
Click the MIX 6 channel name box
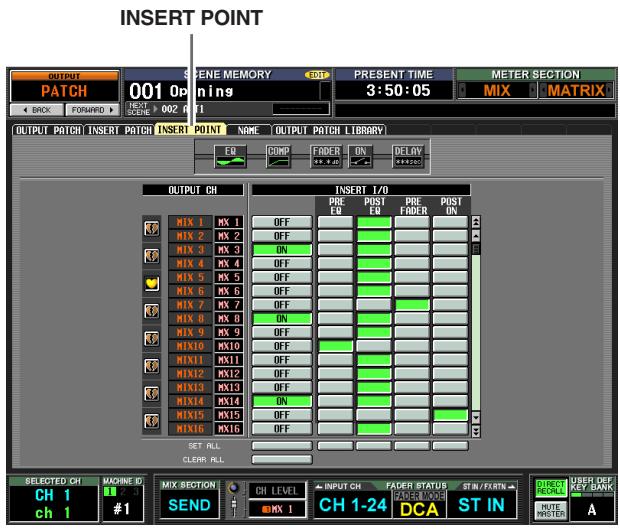point(190,291)
